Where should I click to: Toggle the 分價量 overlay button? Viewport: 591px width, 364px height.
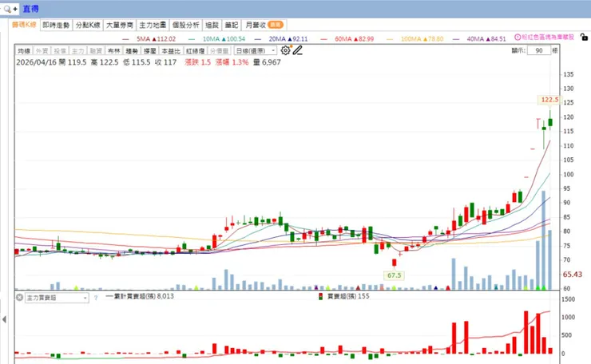(x=220, y=50)
